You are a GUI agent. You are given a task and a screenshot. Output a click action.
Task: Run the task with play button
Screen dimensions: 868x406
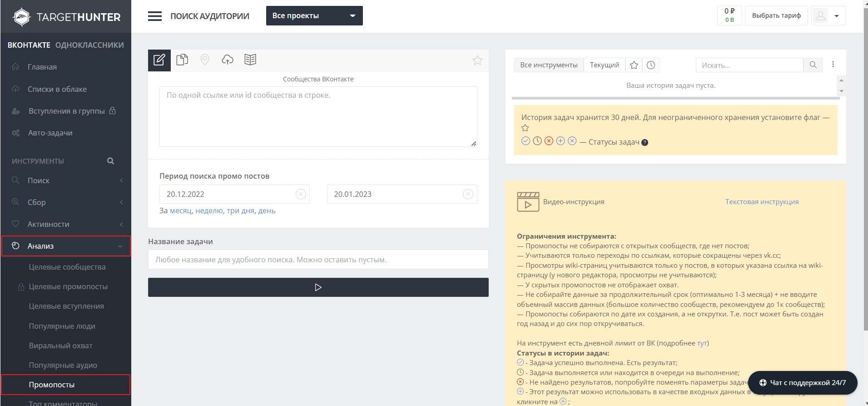pos(318,287)
